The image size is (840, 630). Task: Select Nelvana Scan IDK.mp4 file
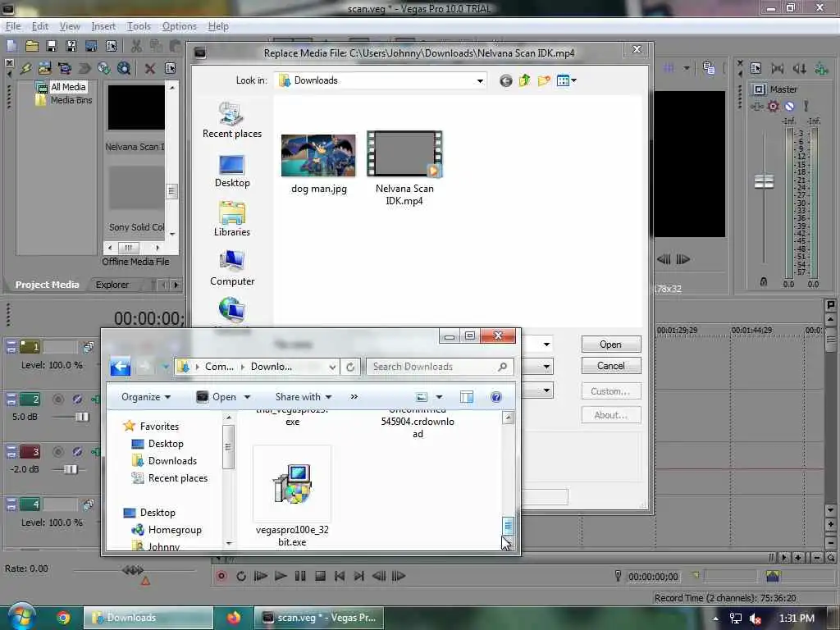point(404,169)
